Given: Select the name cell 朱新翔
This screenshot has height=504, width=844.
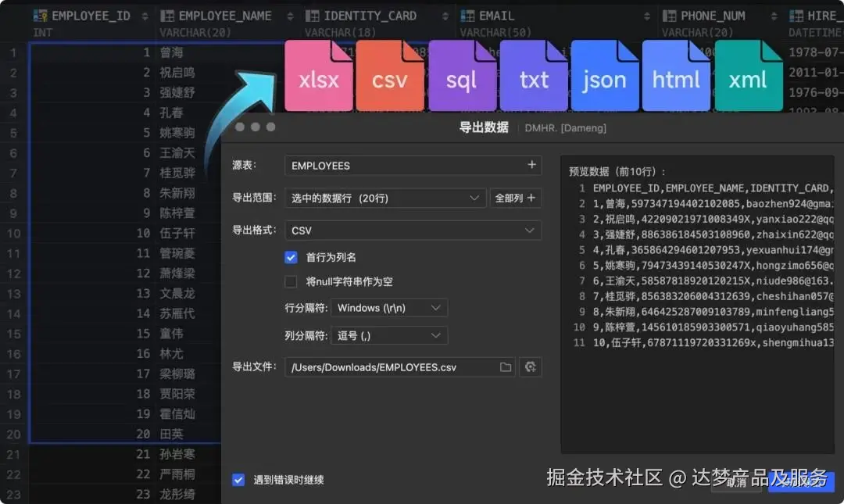Looking at the screenshot, I should (x=177, y=193).
